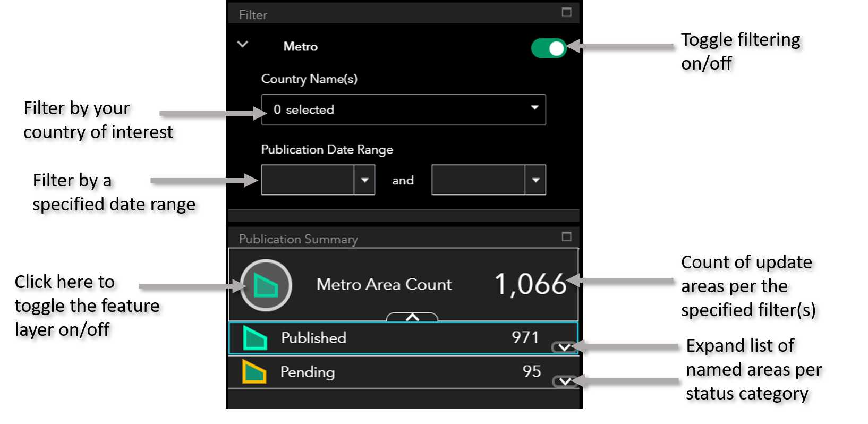Image resolution: width=868 pixels, height=424 pixels.
Task: Open the end date picker dropdown arrow
Action: 535,180
